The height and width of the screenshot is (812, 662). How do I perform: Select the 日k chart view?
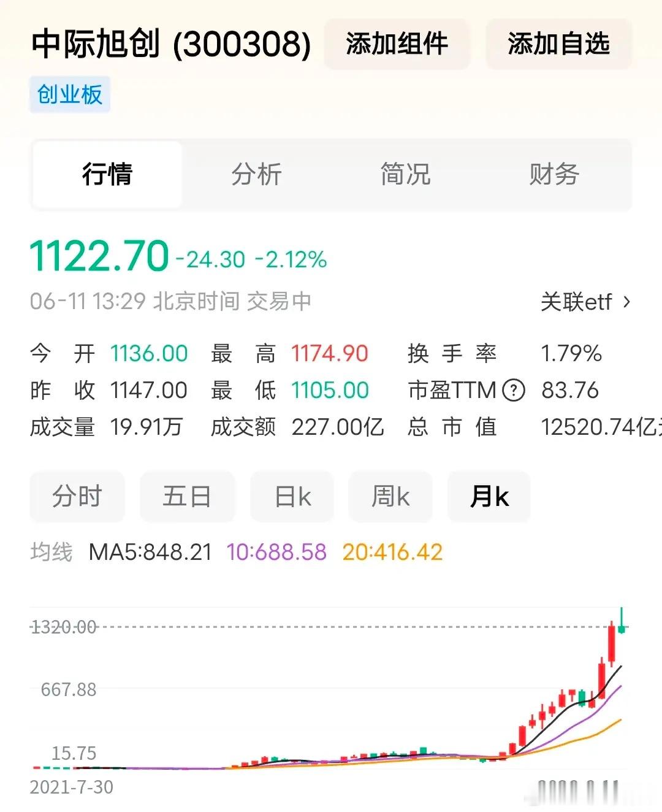(292, 496)
